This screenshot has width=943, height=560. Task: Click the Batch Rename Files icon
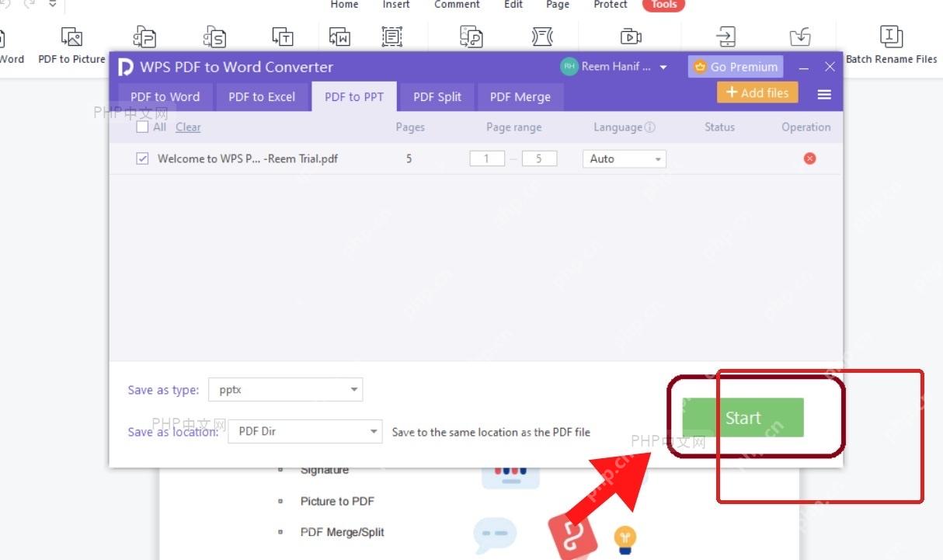[891, 36]
